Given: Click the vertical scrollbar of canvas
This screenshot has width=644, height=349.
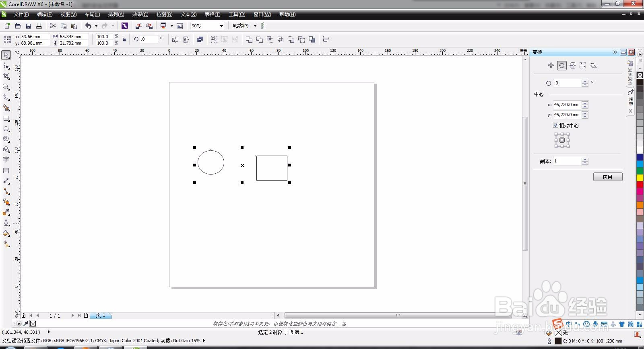Looking at the screenshot, I should pyautogui.click(x=525, y=183).
